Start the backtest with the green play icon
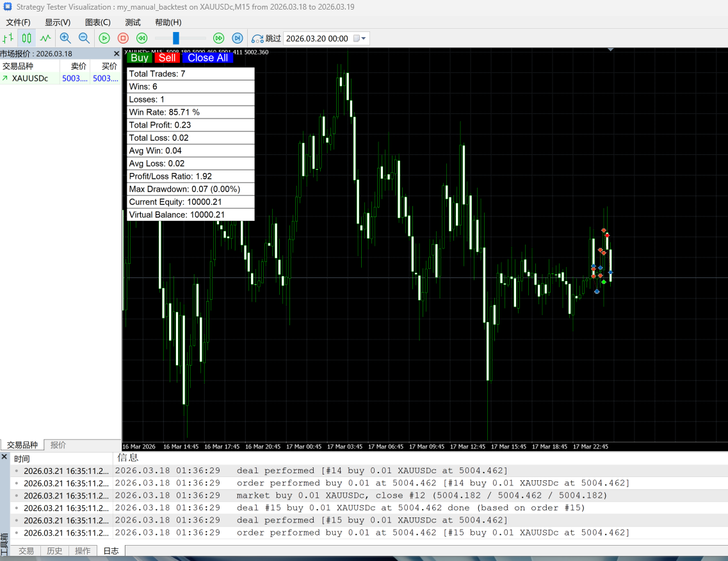728x561 pixels. pos(104,38)
